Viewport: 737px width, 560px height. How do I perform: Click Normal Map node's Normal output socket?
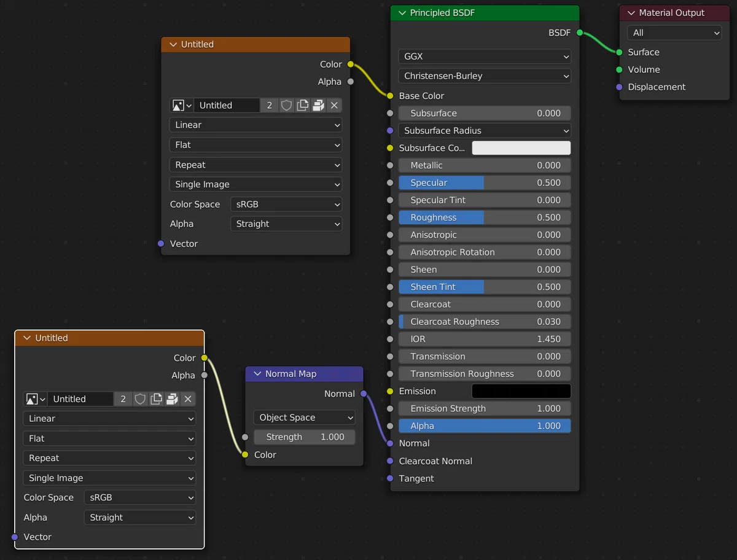364,394
